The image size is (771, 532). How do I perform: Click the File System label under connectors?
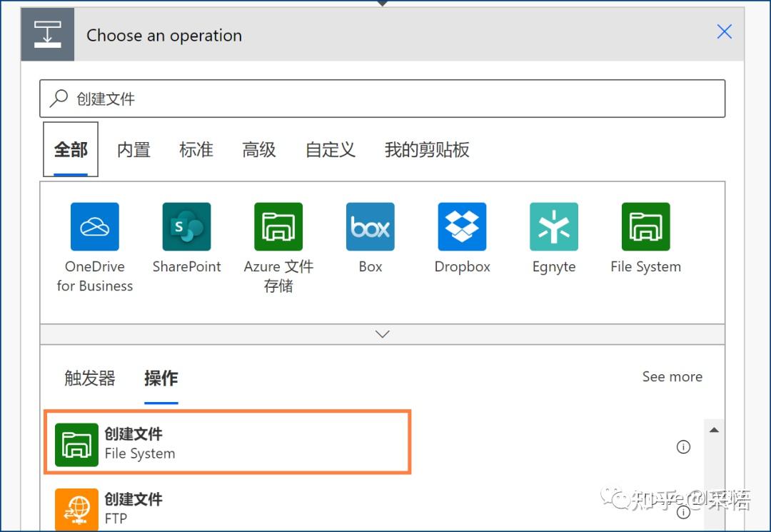pos(645,267)
